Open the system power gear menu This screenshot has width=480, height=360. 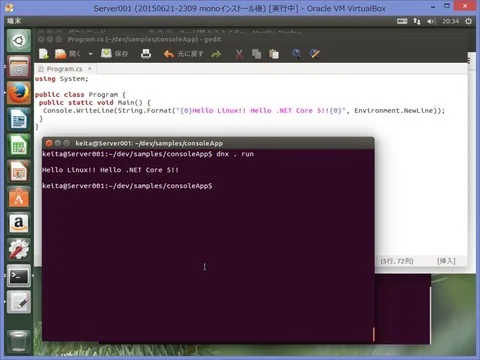point(468,21)
